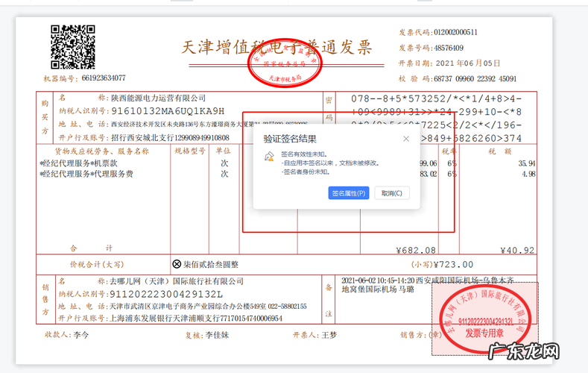Click the circled X mark before 柒佰贰拾叁圆整
Viewport: 588px width, 373px height.
[x=177, y=264]
